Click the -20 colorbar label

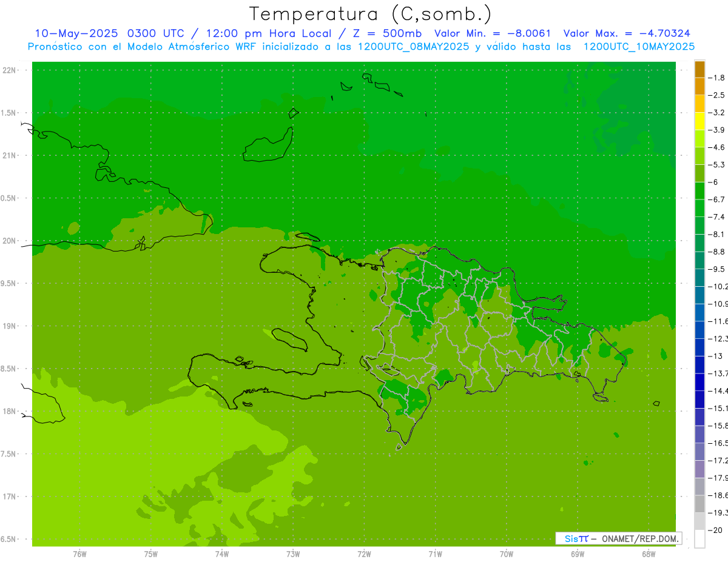tap(716, 530)
